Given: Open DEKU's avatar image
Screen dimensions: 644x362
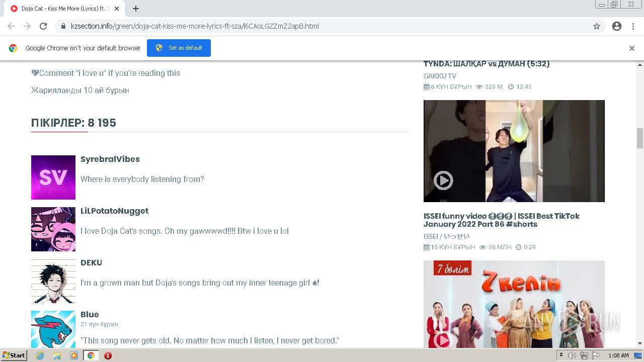Looking at the screenshot, I should (x=53, y=281).
